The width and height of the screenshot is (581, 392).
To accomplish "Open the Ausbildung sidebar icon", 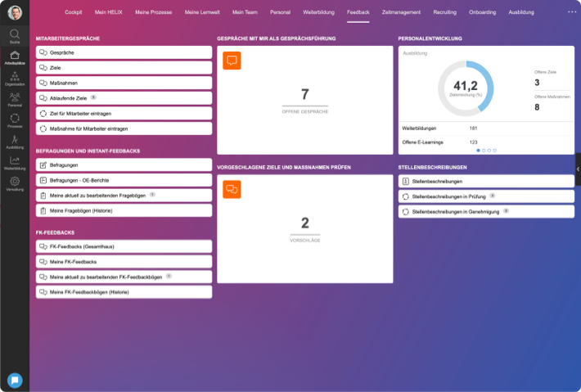I will (x=15, y=142).
